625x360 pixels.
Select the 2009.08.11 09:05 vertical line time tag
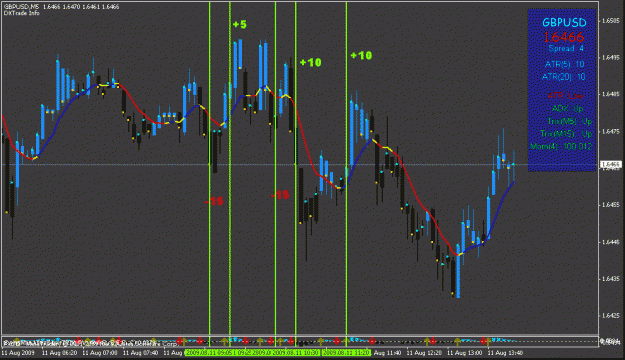point(209,353)
